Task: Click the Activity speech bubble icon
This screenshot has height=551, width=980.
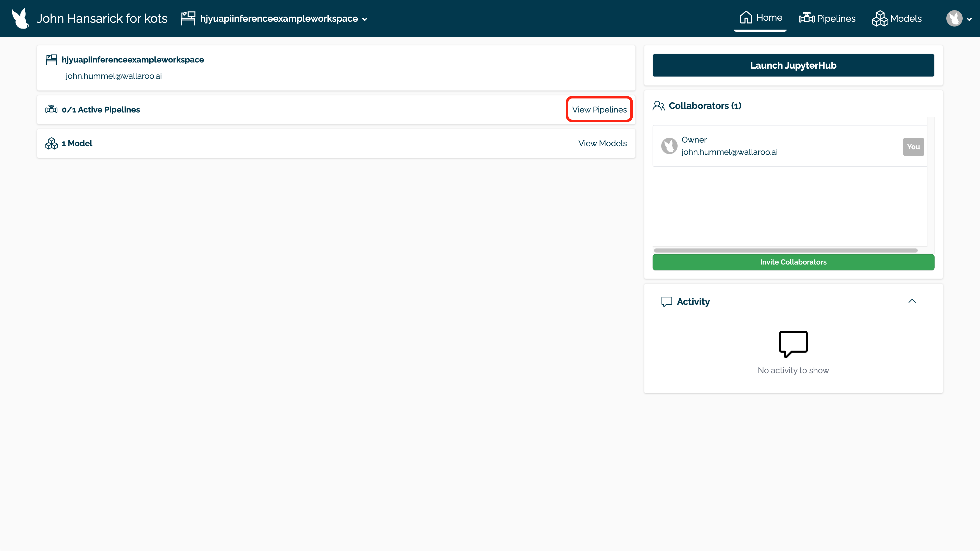Action: (x=667, y=302)
